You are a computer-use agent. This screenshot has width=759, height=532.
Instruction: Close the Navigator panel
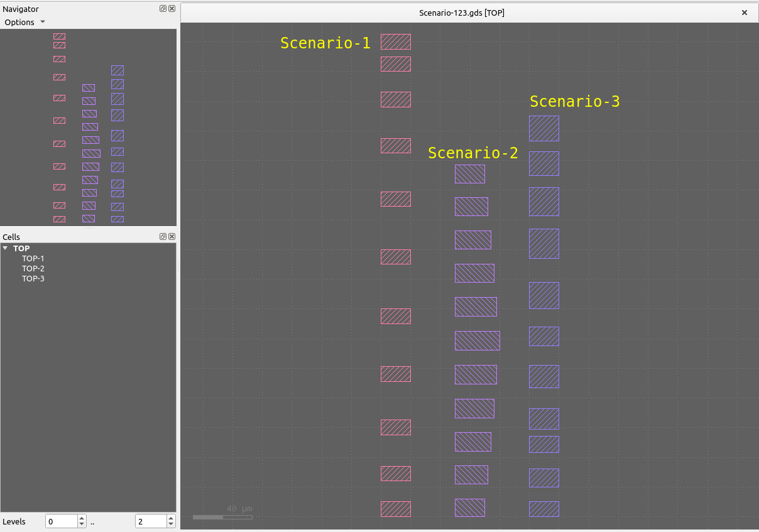pos(172,9)
